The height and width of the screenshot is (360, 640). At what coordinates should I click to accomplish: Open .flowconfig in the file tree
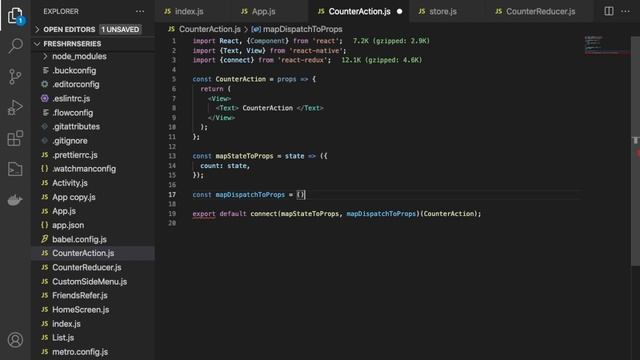(x=73, y=113)
